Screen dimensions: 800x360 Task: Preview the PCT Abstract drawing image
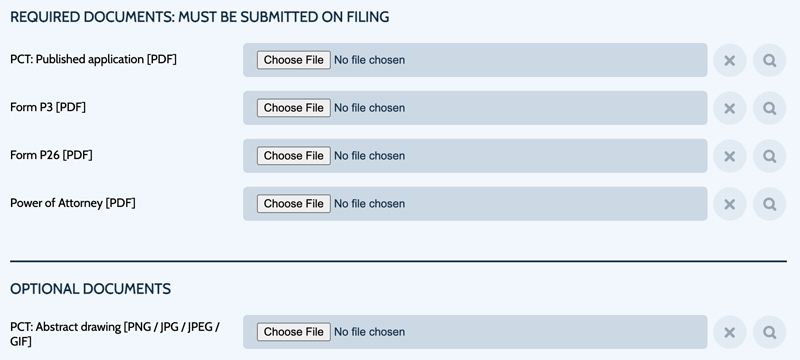[x=769, y=332]
